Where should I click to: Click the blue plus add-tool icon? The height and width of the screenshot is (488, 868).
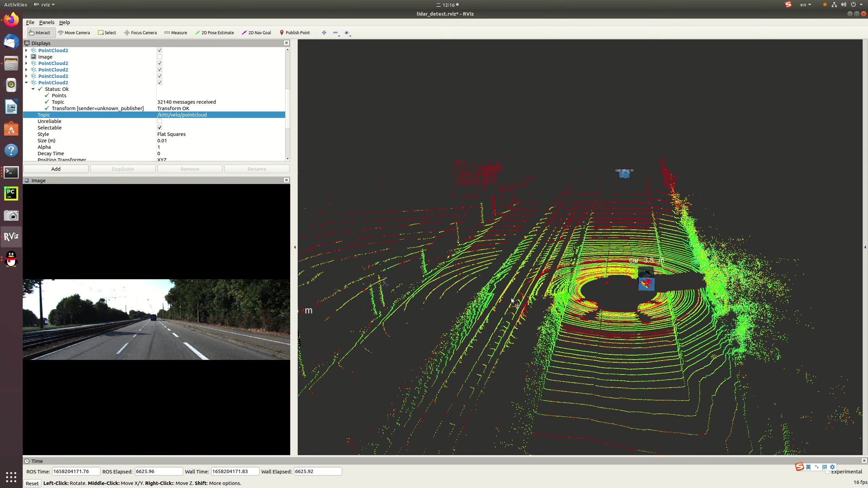pyautogui.click(x=324, y=33)
